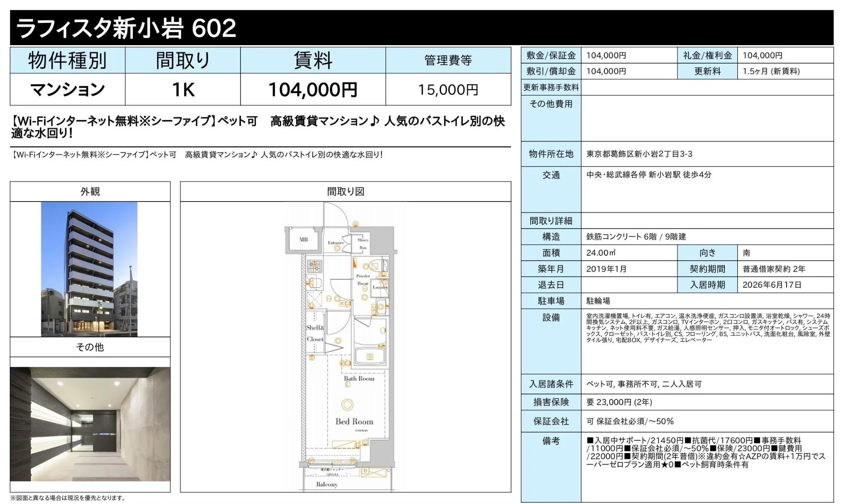Click the floor plan image
Image resolution: width=844 pixels, height=504 pixels.
coord(341,347)
